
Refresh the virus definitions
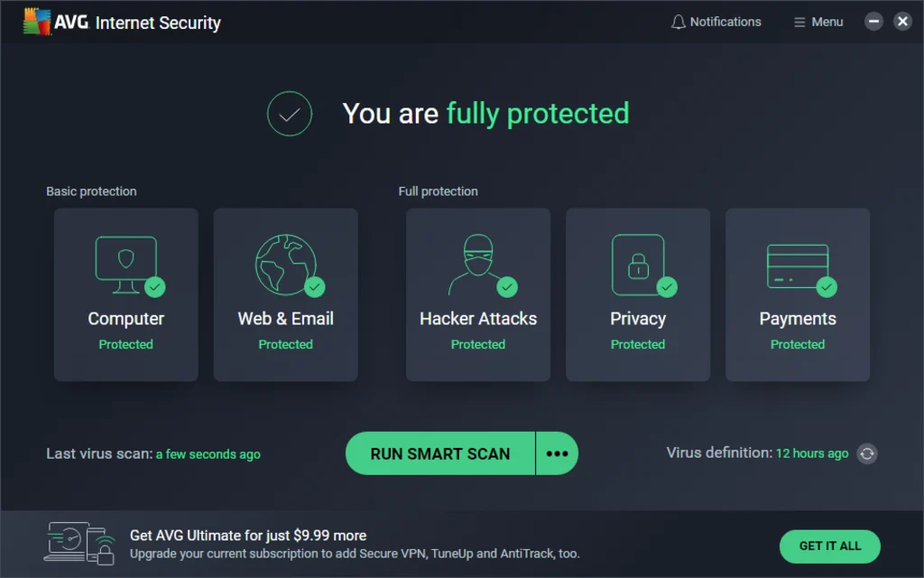click(x=867, y=453)
